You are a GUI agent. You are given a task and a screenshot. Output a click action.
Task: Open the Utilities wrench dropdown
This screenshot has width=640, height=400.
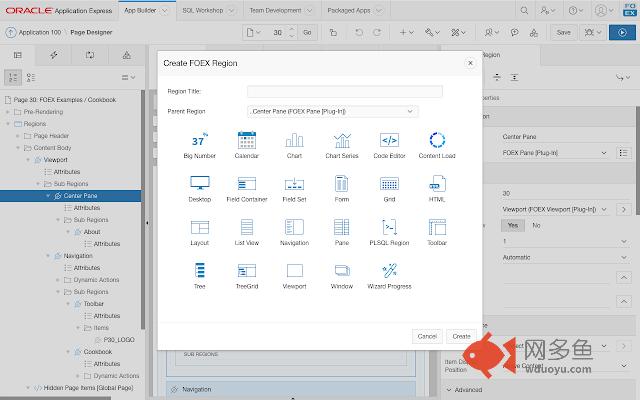click(x=432, y=32)
